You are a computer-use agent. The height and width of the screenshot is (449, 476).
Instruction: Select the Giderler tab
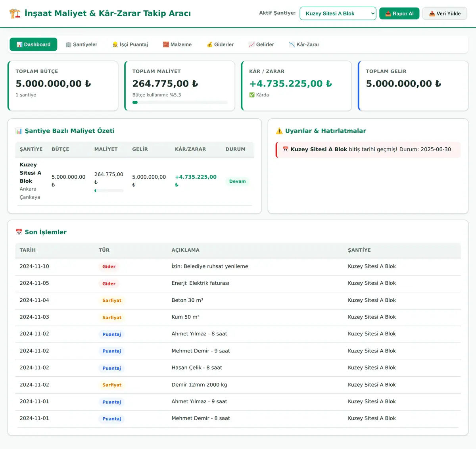coord(220,44)
